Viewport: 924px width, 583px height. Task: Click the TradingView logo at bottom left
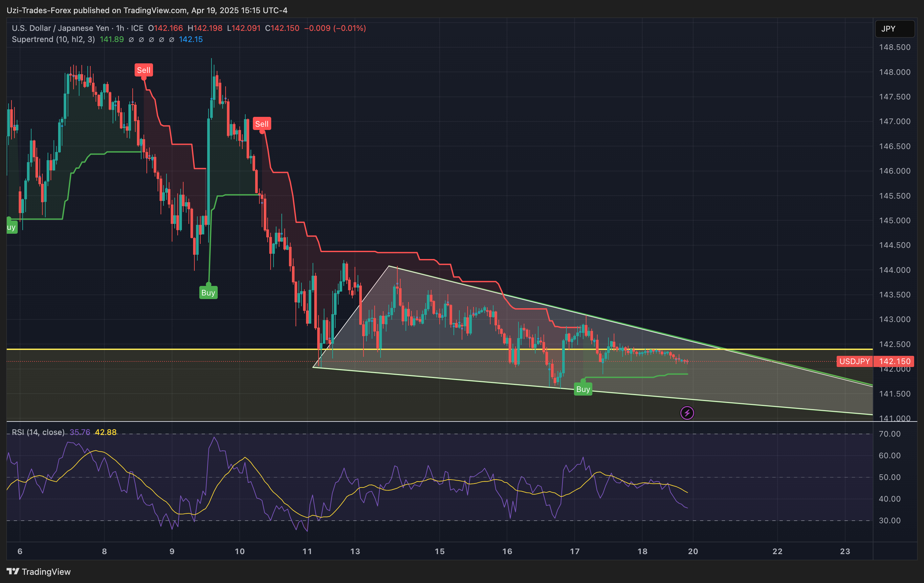[39, 572]
